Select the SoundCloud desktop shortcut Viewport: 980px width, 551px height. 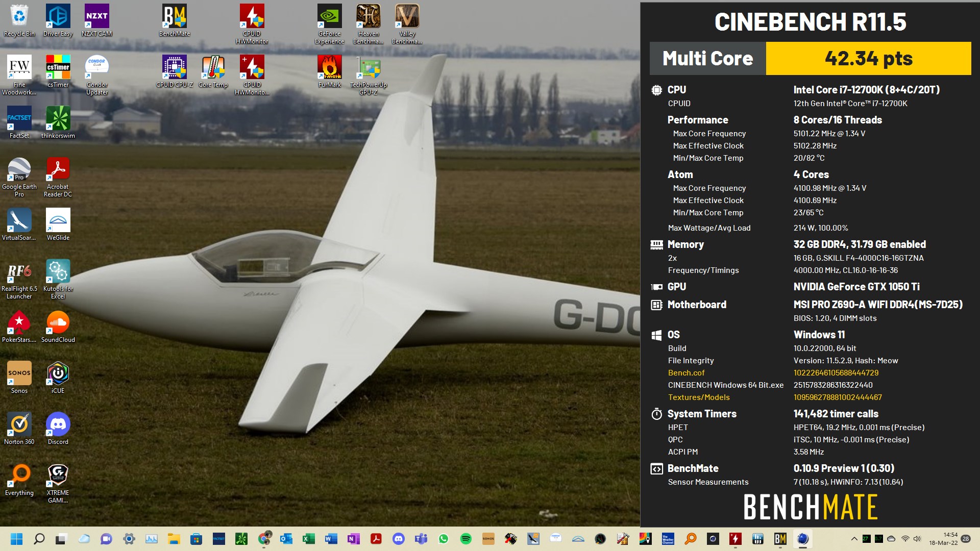click(58, 327)
